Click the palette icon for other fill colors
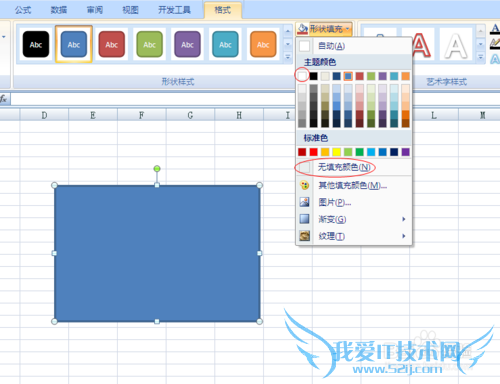 (x=304, y=185)
